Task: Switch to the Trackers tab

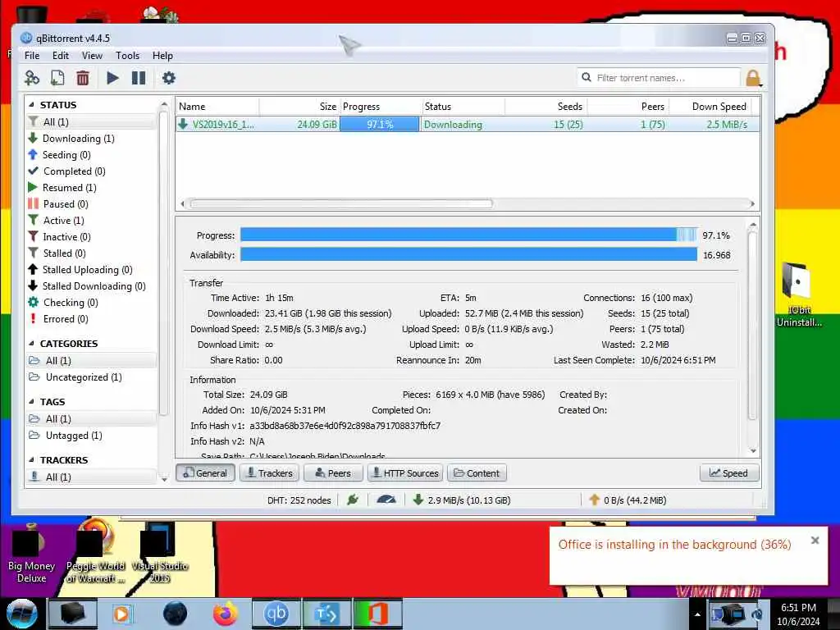Action: (269, 473)
